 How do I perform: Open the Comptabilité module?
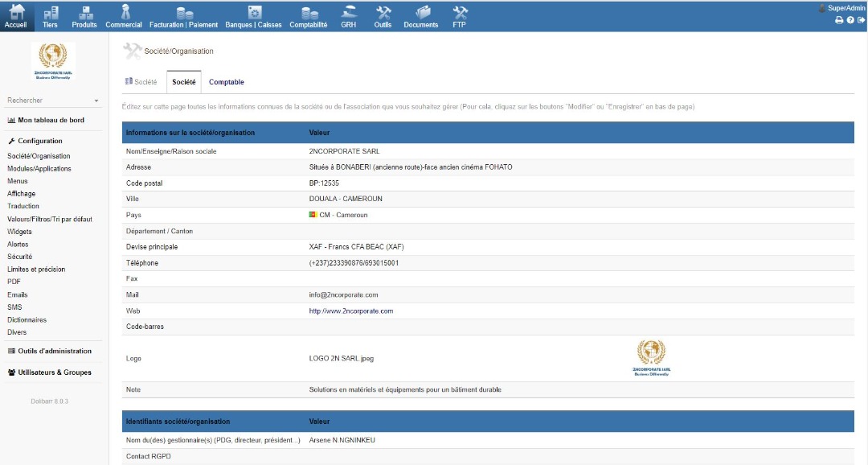coord(308,14)
